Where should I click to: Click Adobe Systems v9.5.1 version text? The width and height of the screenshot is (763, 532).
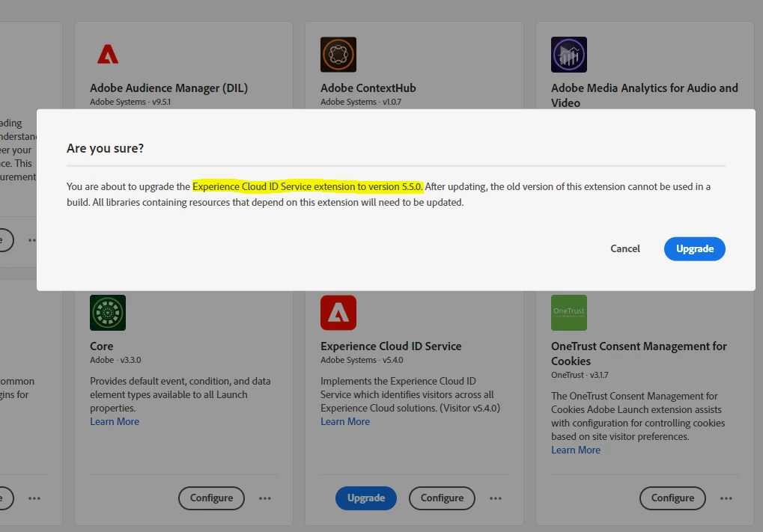130,102
